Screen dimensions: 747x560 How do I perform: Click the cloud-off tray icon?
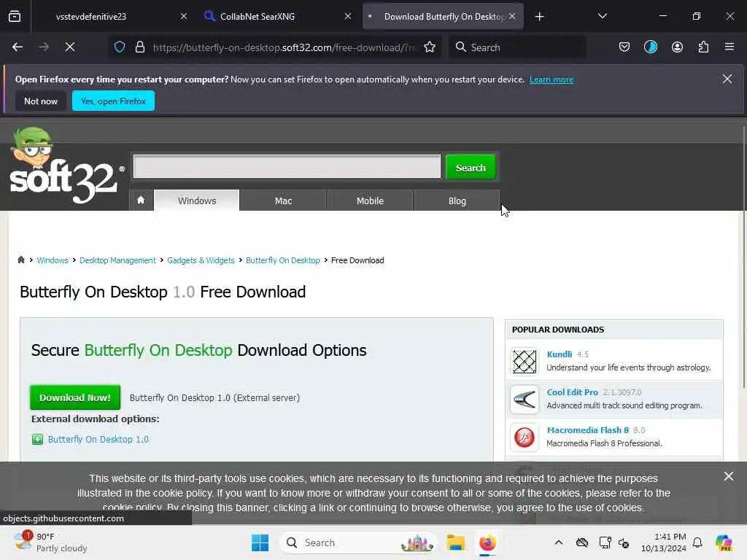[x=581, y=542]
